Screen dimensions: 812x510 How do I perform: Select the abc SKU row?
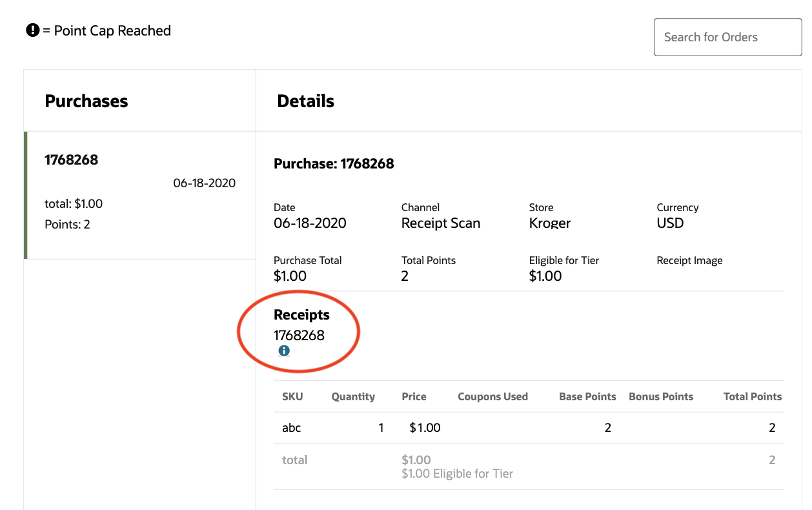[x=292, y=427]
